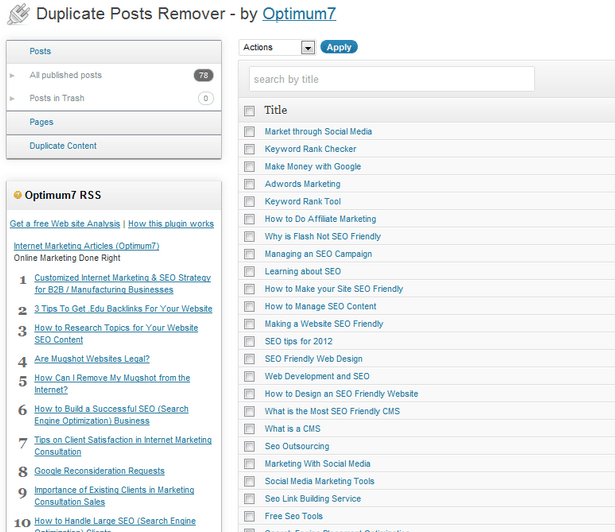This screenshot has height=532, width=615.
Task: Open the Market through Social Media post title
Action: tap(318, 131)
